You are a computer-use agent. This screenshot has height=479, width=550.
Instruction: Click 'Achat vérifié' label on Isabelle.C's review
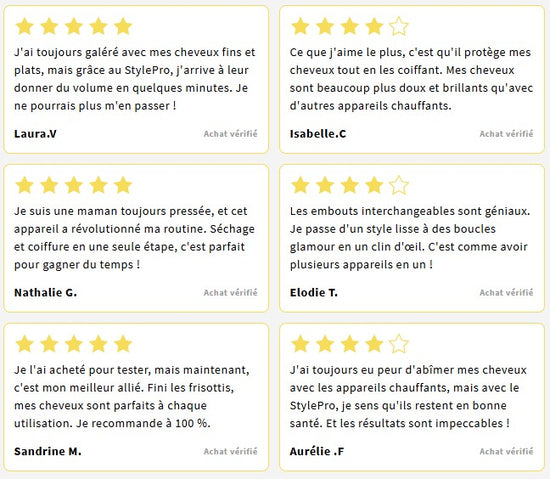[x=506, y=134]
